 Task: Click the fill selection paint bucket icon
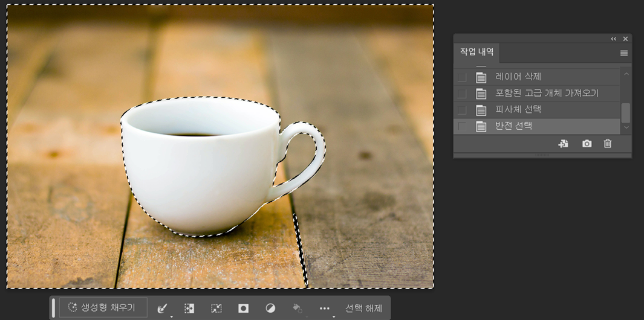point(298,309)
